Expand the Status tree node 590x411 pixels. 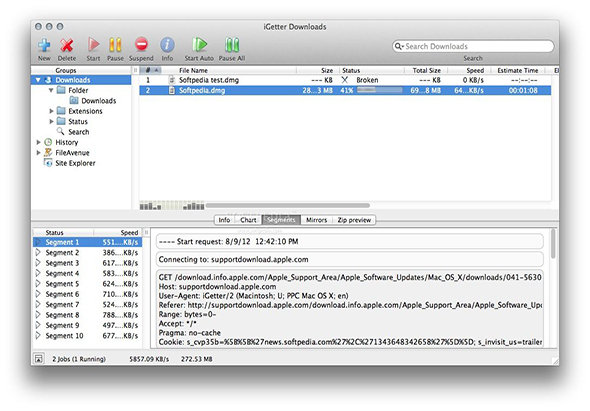(x=51, y=121)
